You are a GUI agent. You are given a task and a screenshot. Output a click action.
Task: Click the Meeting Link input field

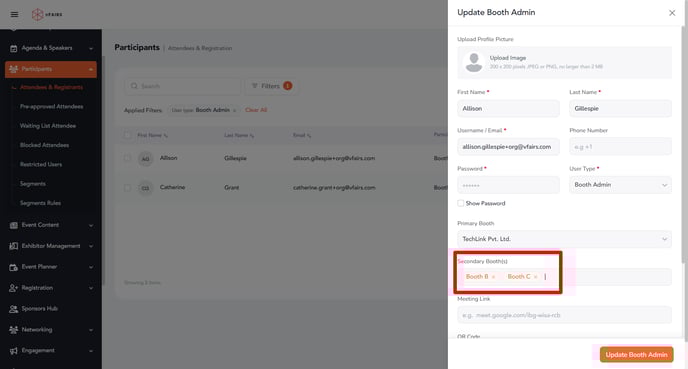pyautogui.click(x=564, y=315)
